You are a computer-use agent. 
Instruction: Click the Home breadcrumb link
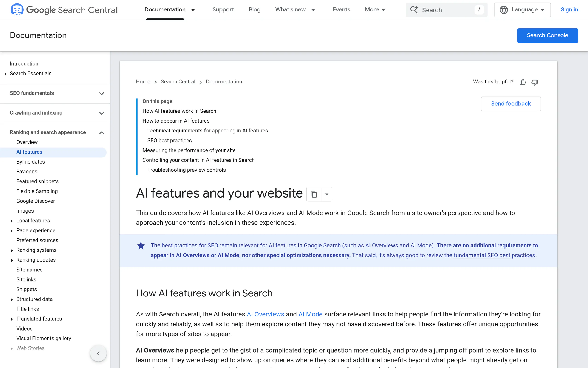coord(143,82)
